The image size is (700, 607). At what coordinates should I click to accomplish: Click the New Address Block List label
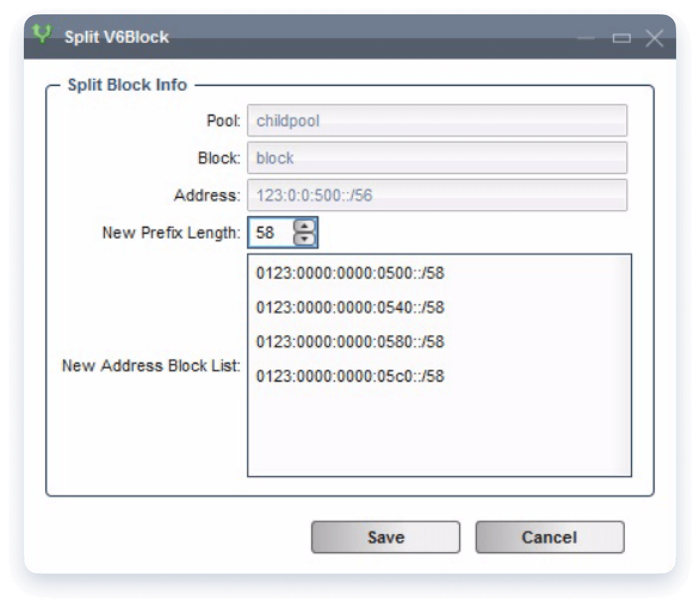152,366
